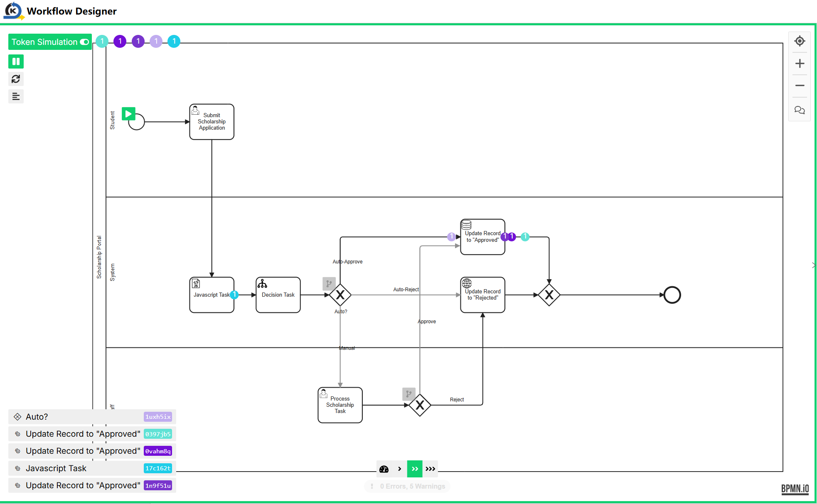Open Update Record log entry 1n9f51u
The height and width of the screenshot is (504, 817).
pos(92,485)
